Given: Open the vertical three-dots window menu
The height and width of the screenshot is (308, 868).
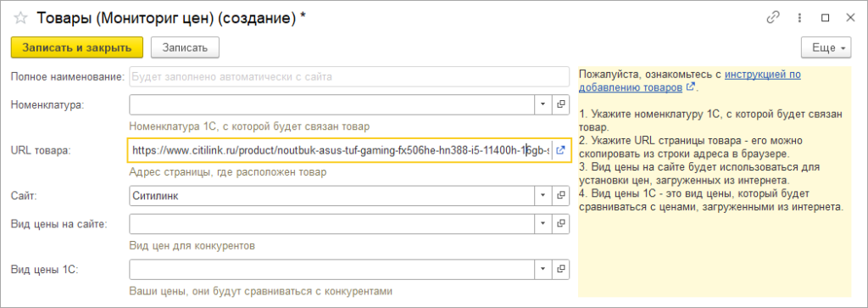Looking at the screenshot, I should coord(799,18).
